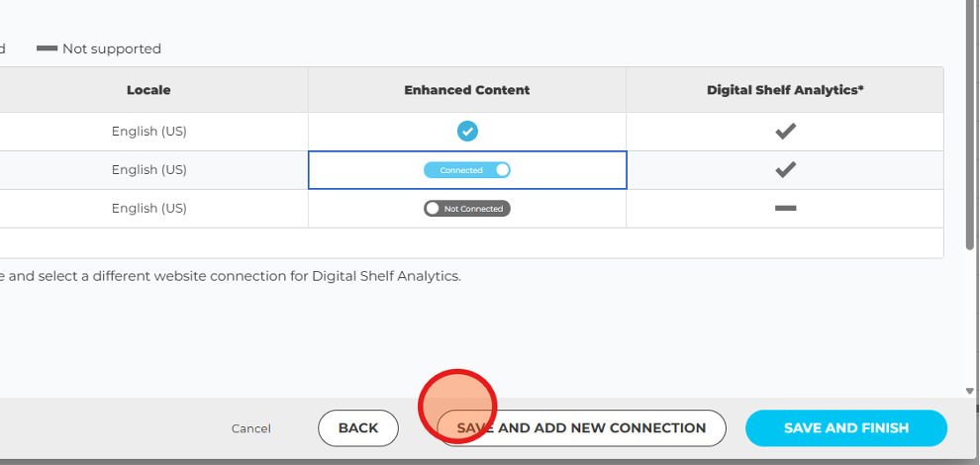Enable the Not Connected toggle
Viewport: 980px width, 465px height.
tap(467, 208)
